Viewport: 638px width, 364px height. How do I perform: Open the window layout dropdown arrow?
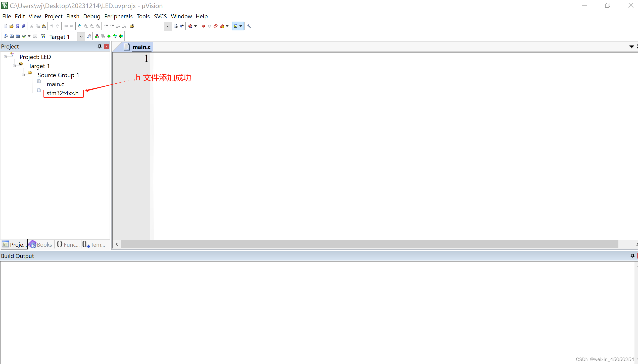coord(241,26)
